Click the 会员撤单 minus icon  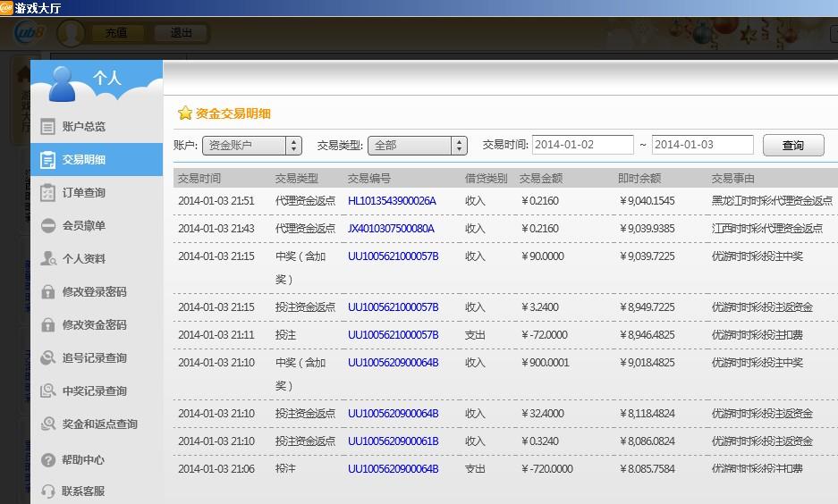(48, 226)
